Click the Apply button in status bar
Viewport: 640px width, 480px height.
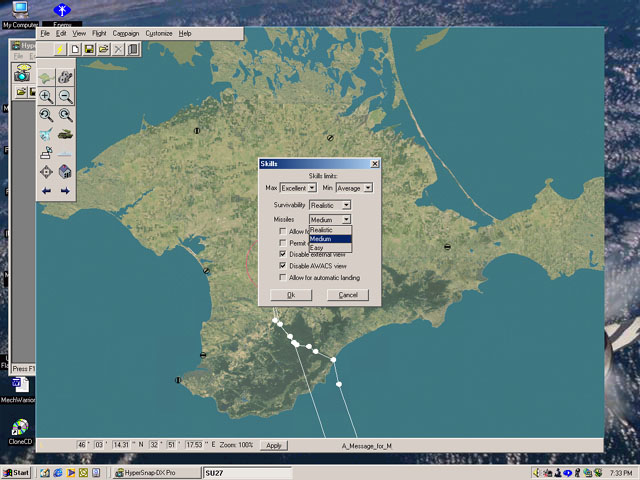tap(274, 445)
